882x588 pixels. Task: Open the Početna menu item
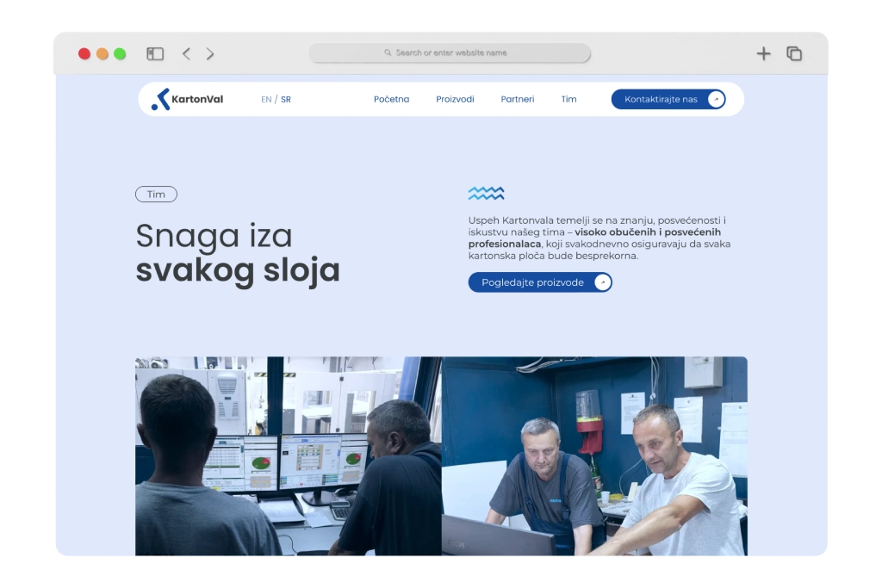coord(391,99)
